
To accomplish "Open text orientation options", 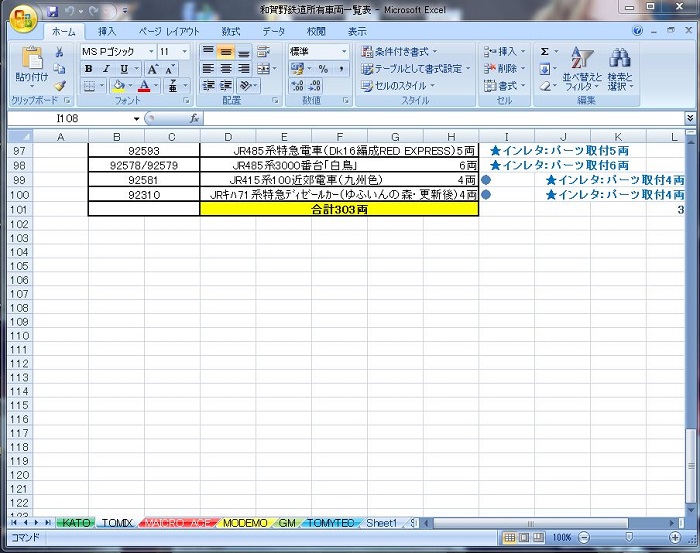I will 246,86.
